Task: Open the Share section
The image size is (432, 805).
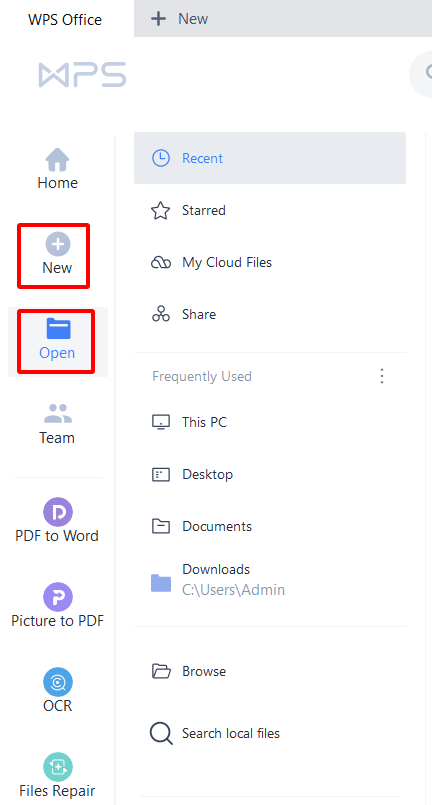Action: point(270,314)
